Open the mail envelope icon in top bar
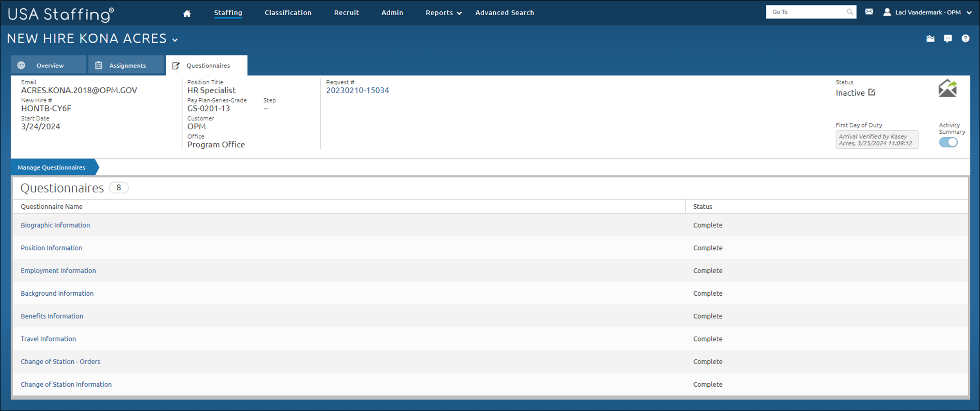The height and width of the screenshot is (411, 980). [869, 12]
